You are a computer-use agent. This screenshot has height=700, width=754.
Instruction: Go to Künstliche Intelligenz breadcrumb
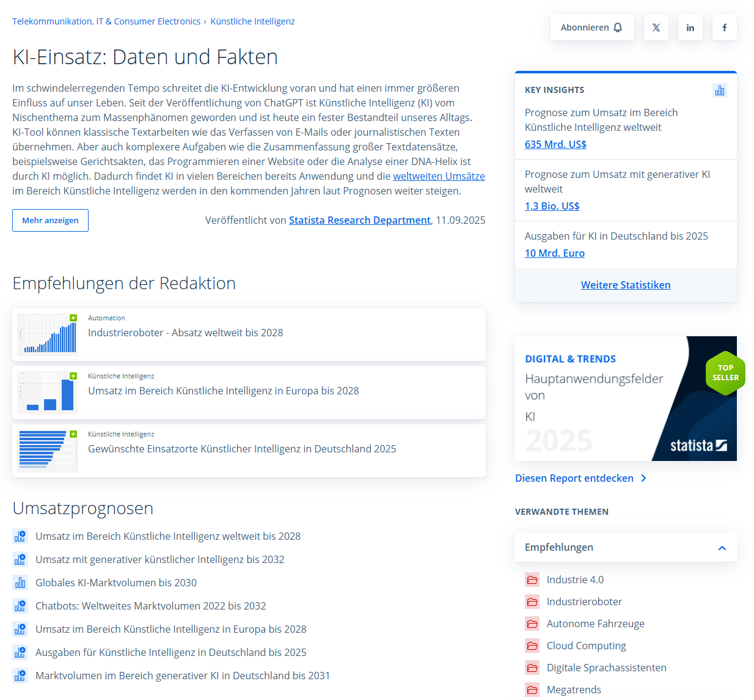(252, 21)
